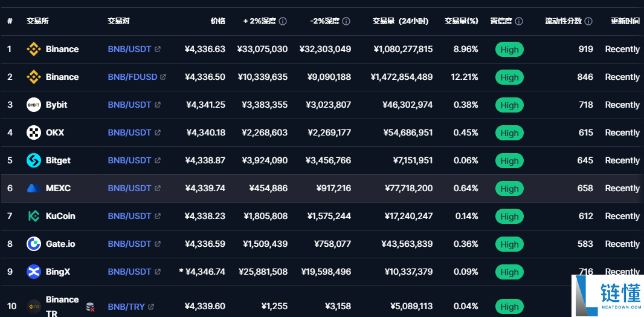Click external link icon in the Bitget row
644x317 pixels.
click(x=157, y=160)
